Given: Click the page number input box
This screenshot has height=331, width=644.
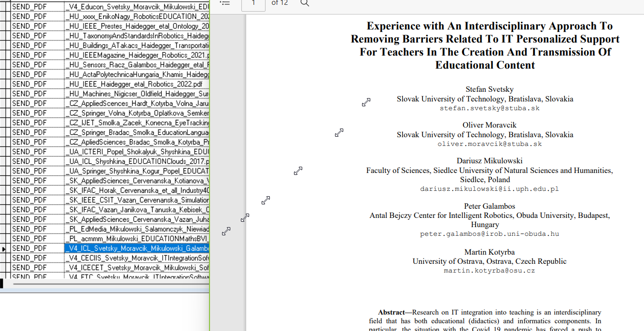Looking at the screenshot, I should point(253,4).
